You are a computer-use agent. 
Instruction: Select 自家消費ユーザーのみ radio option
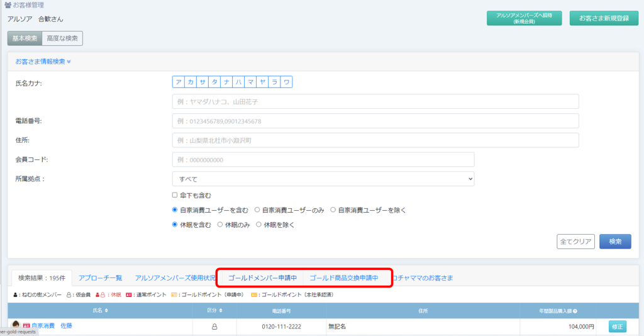tap(257, 210)
